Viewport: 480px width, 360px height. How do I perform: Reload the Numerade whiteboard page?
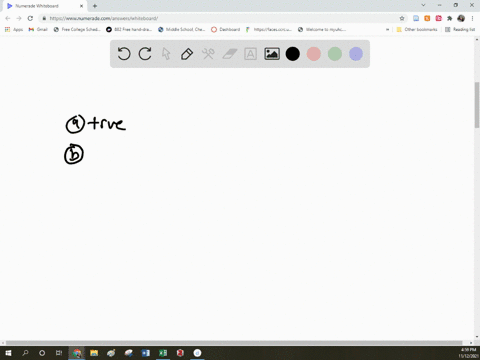30,18
